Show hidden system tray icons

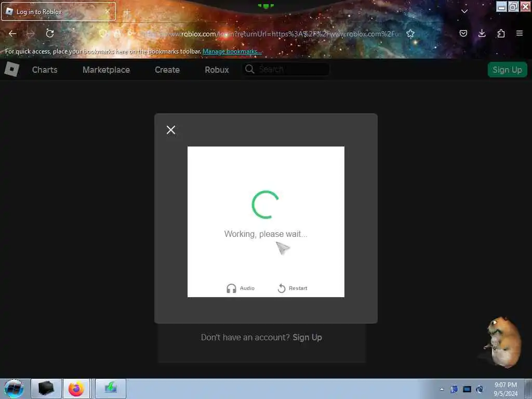click(442, 389)
